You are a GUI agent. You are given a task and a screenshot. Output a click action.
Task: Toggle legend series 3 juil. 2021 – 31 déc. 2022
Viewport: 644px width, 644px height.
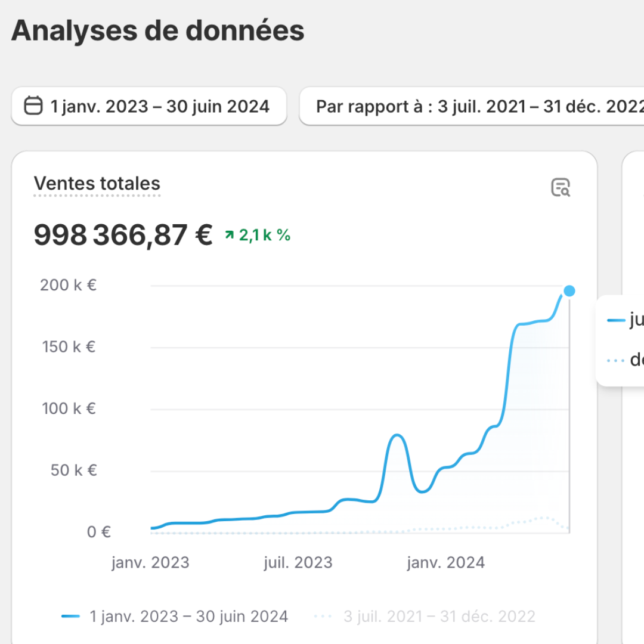coord(425,616)
